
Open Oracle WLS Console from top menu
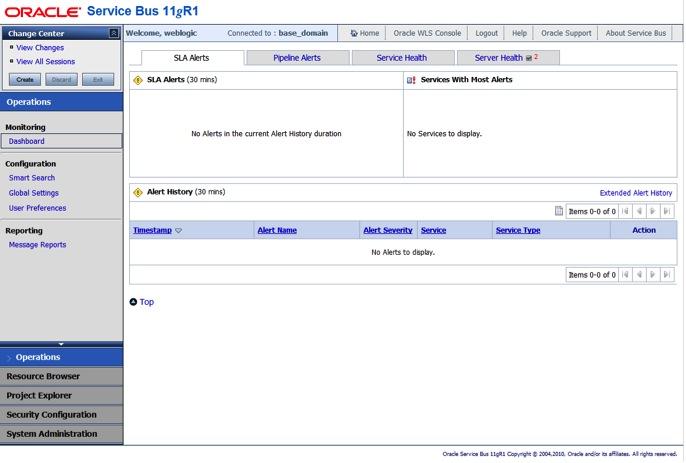(x=427, y=33)
